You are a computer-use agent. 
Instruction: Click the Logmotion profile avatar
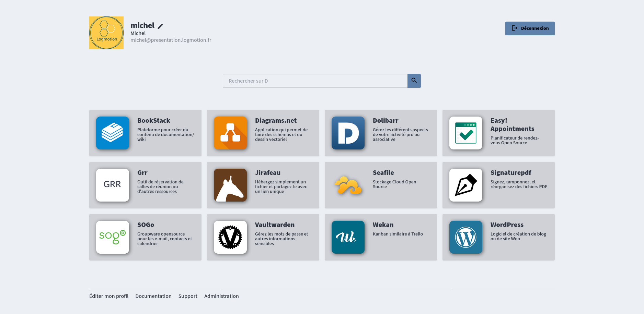click(x=106, y=33)
